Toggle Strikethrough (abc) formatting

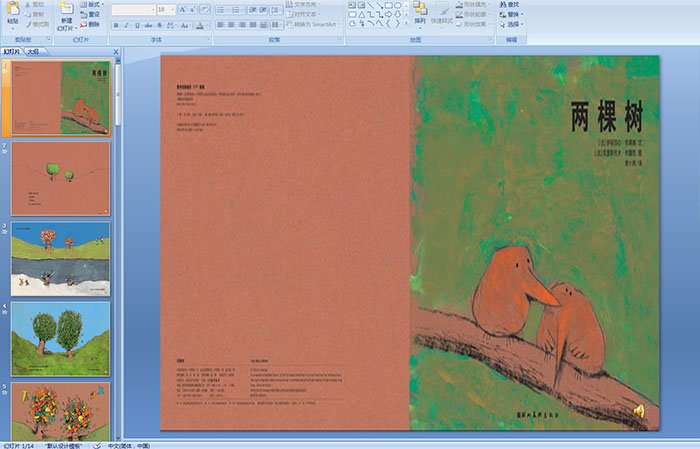click(x=148, y=25)
